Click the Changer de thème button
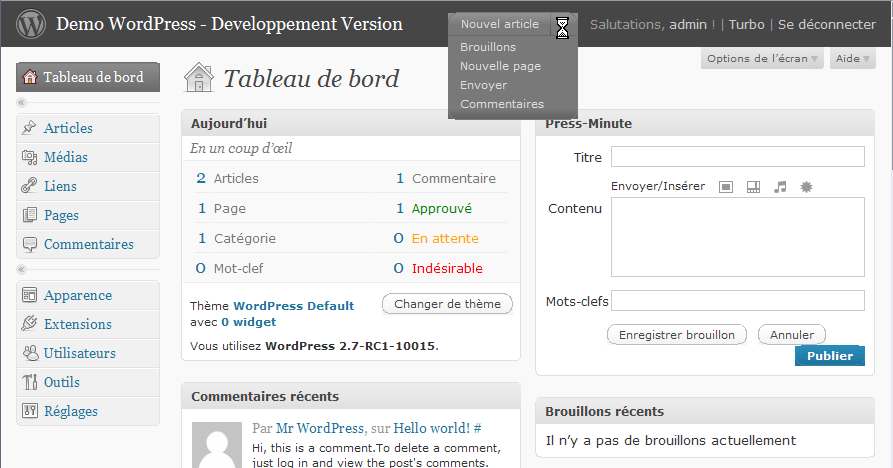The height and width of the screenshot is (468, 893). 447,304
